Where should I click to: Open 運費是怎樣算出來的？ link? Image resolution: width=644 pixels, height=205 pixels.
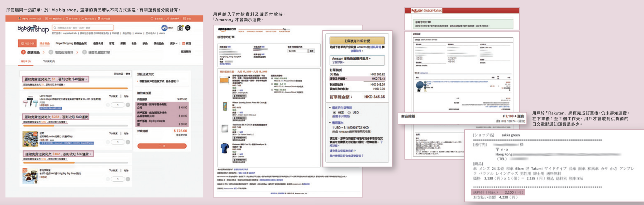tap(343, 151)
